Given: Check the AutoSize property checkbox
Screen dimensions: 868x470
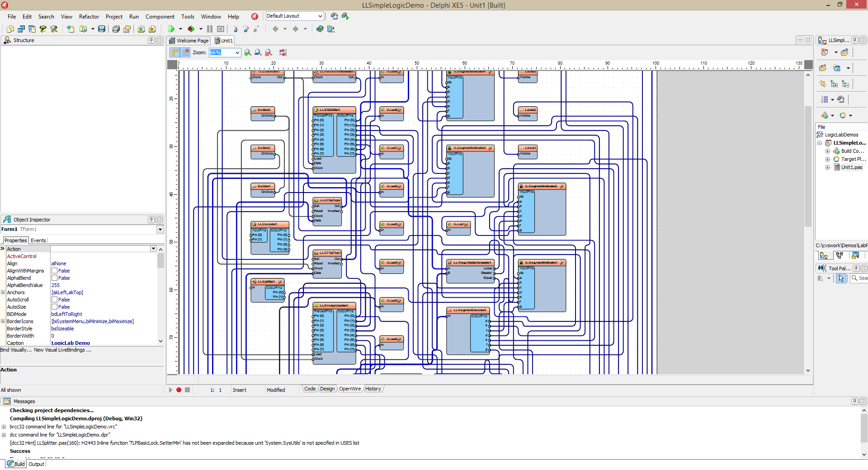Looking at the screenshot, I should 54,307.
